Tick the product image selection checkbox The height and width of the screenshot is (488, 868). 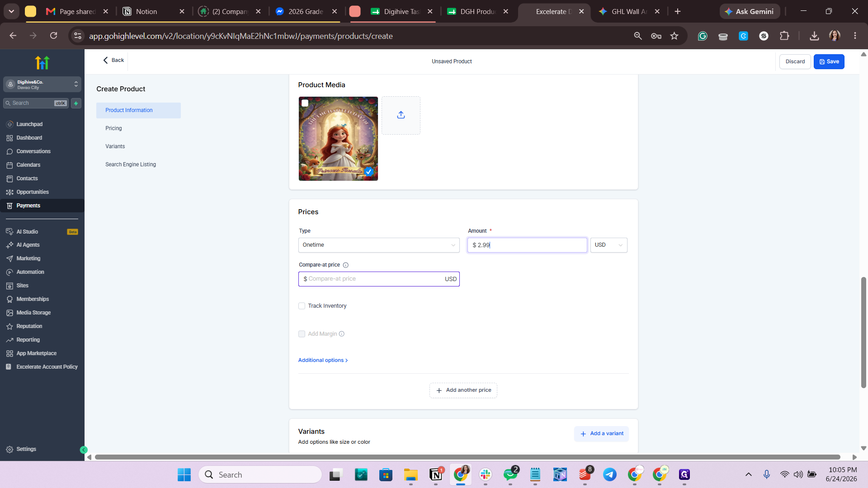[305, 103]
